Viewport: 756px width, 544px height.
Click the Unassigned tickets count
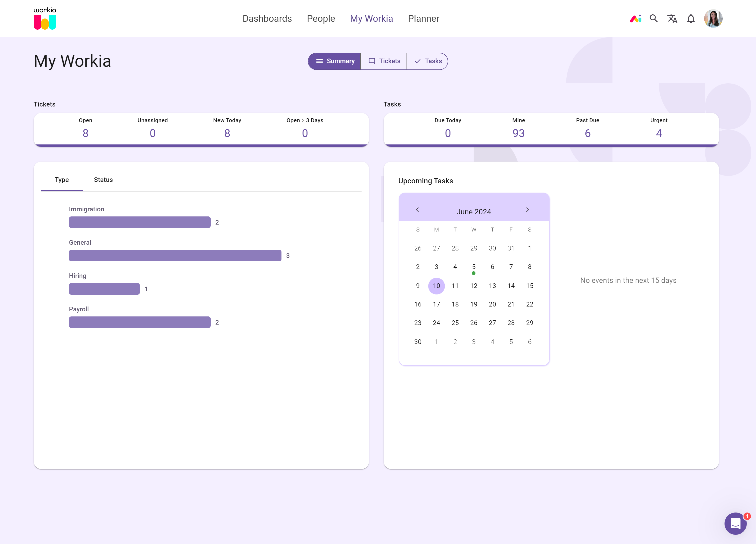point(153,133)
